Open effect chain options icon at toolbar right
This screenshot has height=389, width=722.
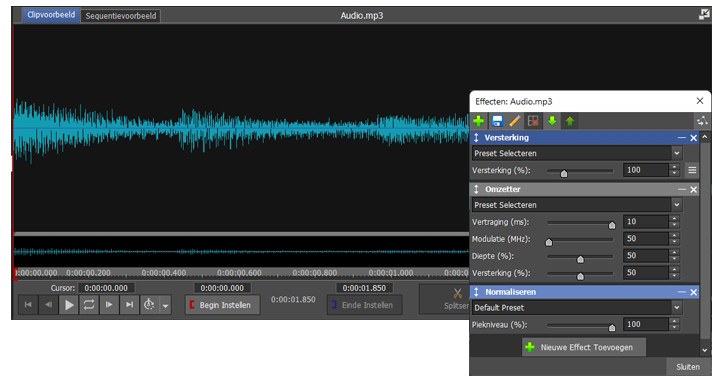(702, 121)
